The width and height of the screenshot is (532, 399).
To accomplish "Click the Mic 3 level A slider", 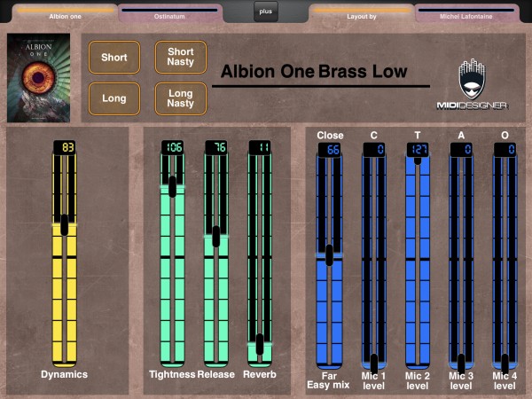I will (x=461, y=262).
